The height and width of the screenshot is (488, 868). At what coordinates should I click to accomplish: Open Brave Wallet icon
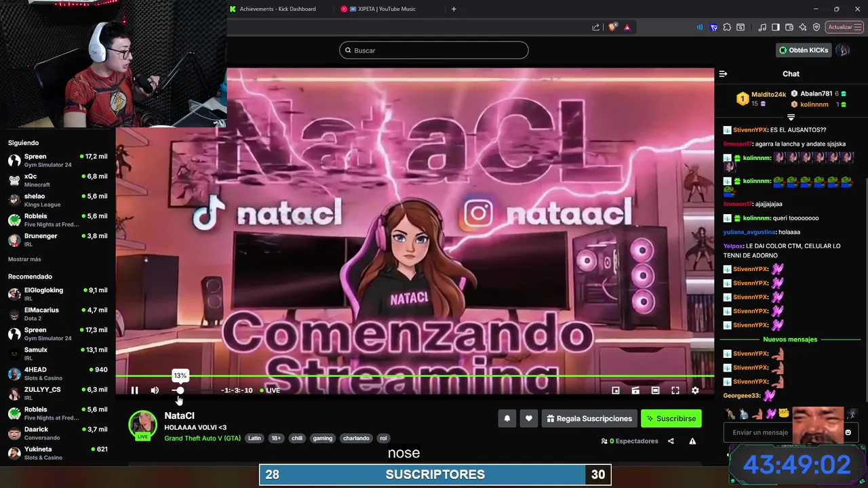click(789, 27)
